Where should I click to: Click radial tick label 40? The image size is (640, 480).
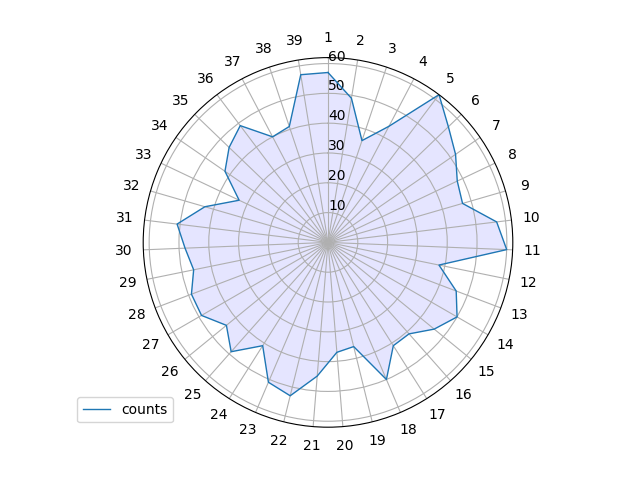point(337,116)
